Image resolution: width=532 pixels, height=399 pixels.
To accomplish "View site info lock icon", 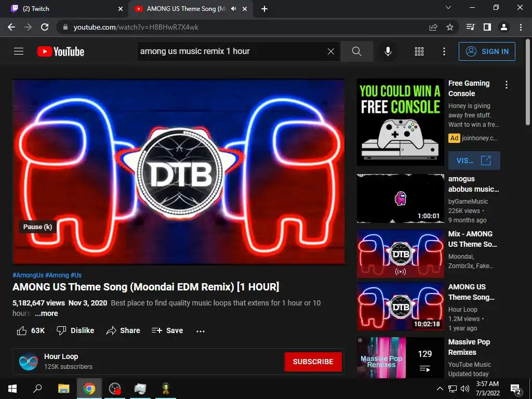I will click(65, 27).
